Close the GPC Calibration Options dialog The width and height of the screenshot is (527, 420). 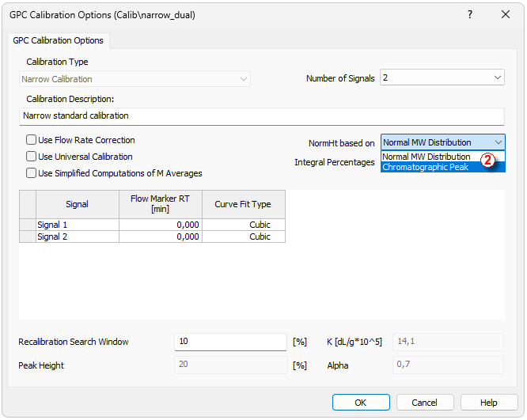[506, 14]
